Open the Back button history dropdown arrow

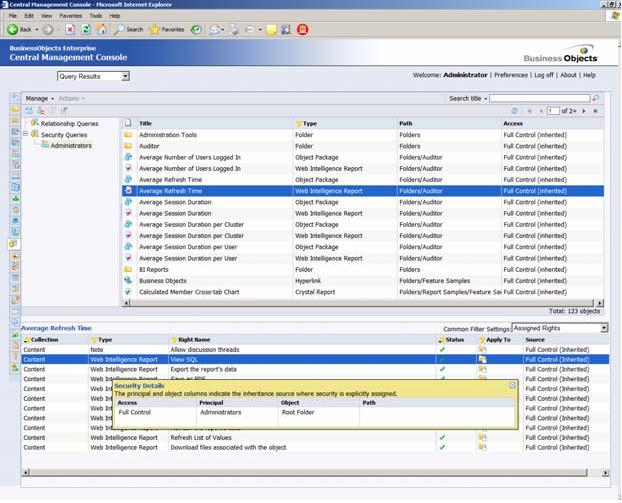tap(36, 29)
